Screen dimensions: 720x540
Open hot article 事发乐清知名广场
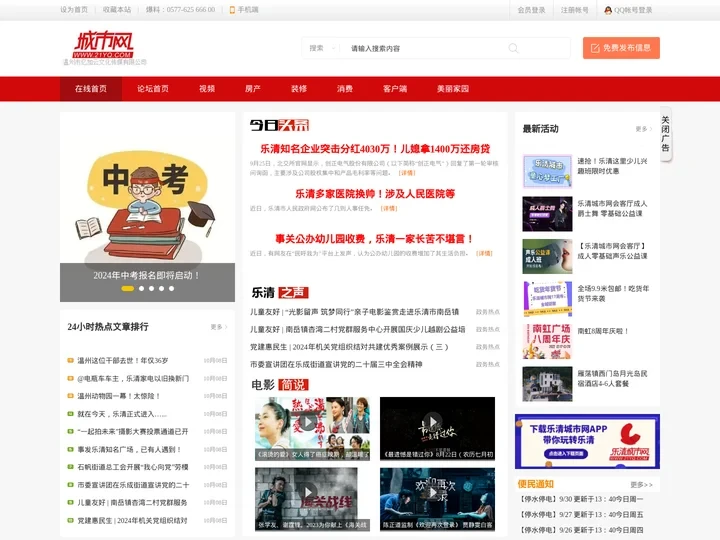(x=129, y=449)
